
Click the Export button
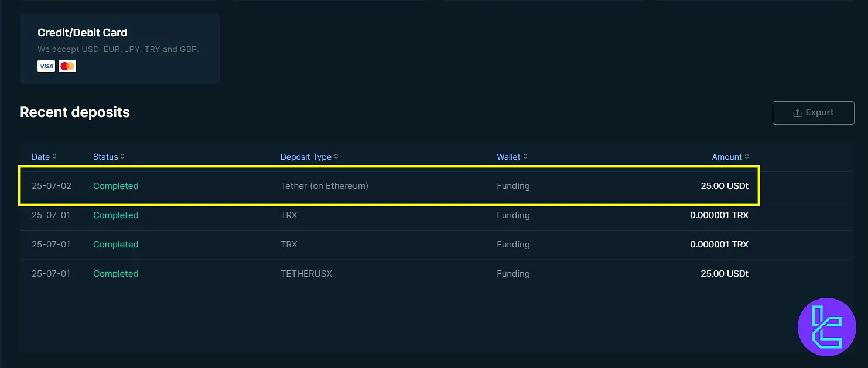tap(813, 112)
